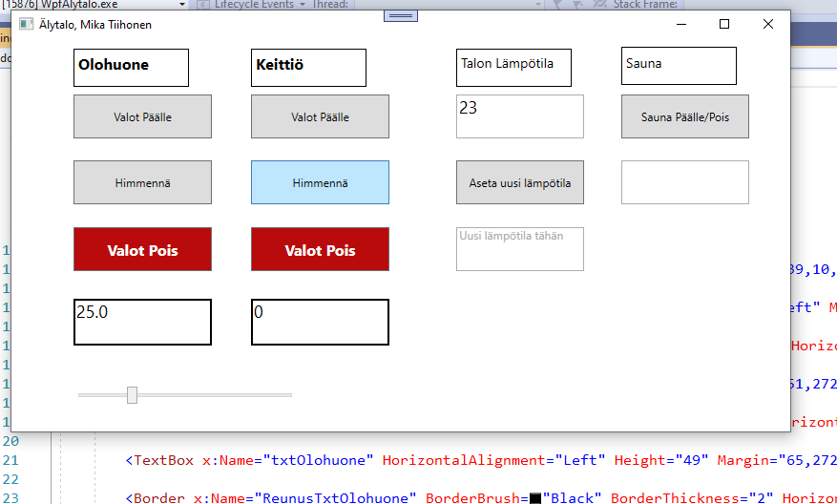Click the Älytalo window app icon
The width and height of the screenshot is (837, 504).
26,24
